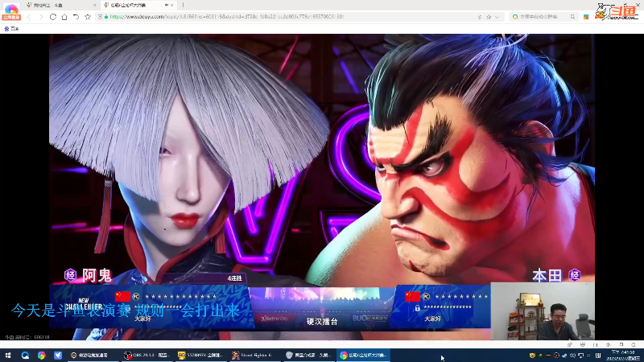Go back using the browser back arrow
Screen dimensions: 644x362
(x=29, y=17)
